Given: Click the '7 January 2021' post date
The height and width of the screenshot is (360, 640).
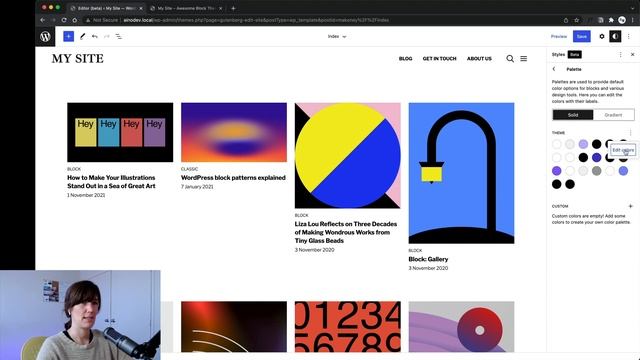Looking at the screenshot, I should pos(197,187).
